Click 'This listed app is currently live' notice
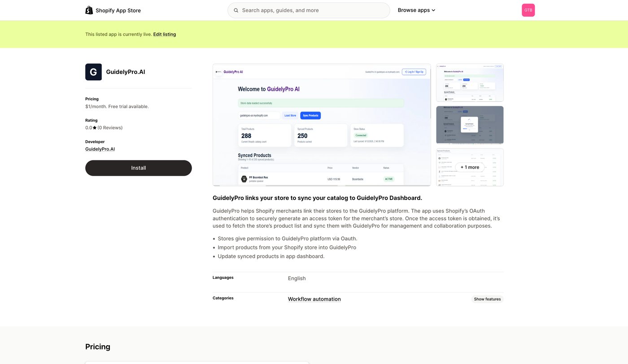This screenshot has height=364, width=628. pyautogui.click(x=118, y=35)
